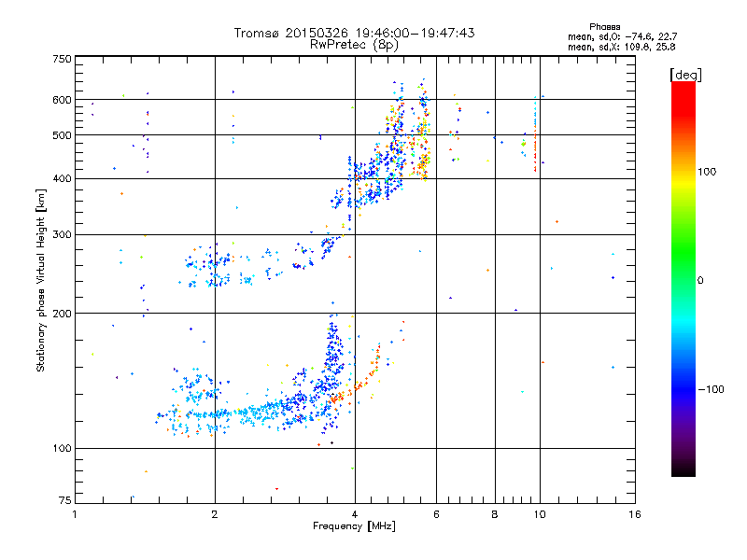This screenshot has height=560, width=747.
Task: Click the x-axis tick label '2'
Action: click(215, 514)
